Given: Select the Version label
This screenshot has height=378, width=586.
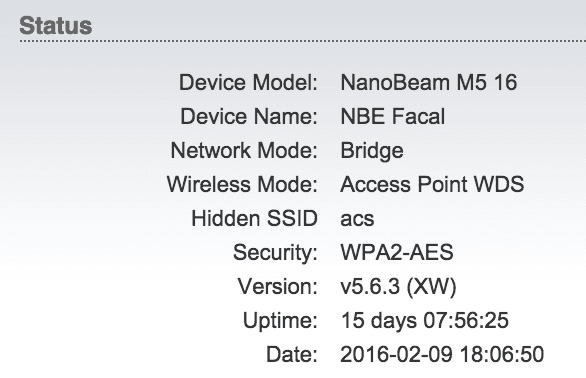Looking at the screenshot, I should 278,286.
